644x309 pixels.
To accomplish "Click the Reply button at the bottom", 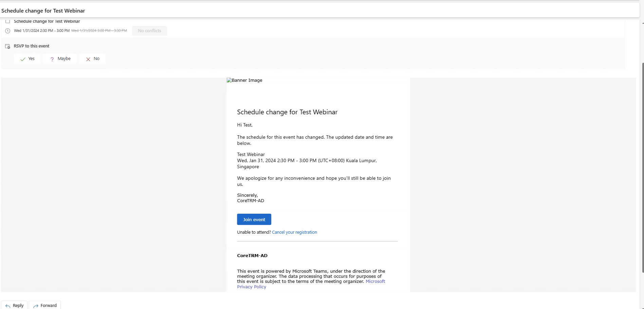I will [14, 305].
